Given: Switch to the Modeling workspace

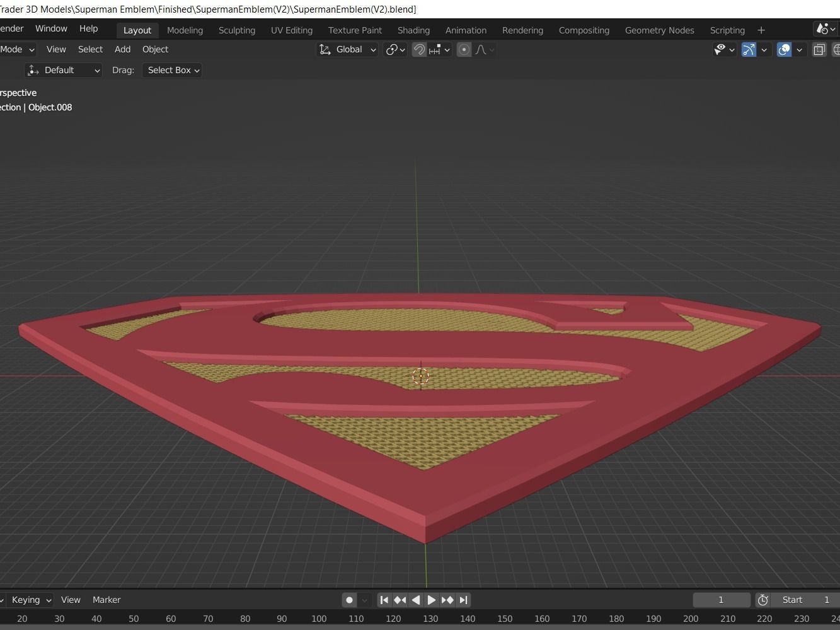Looking at the screenshot, I should click(185, 30).
